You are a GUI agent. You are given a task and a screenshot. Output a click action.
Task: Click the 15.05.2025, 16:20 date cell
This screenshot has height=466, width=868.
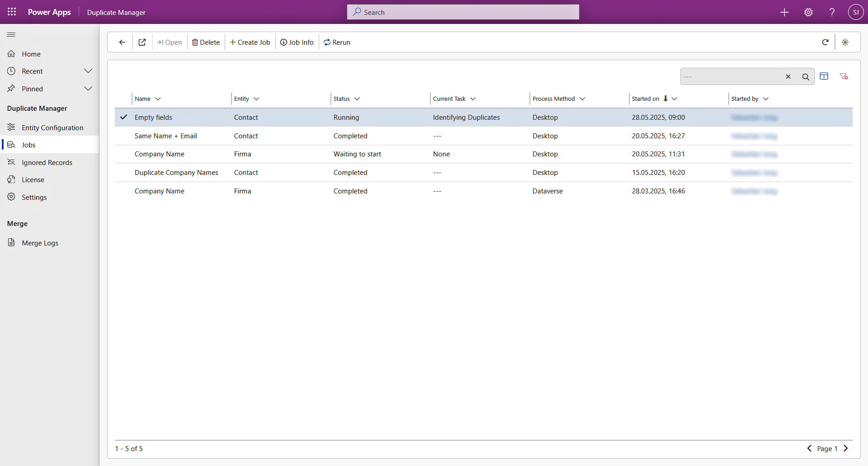click(658, 173)
